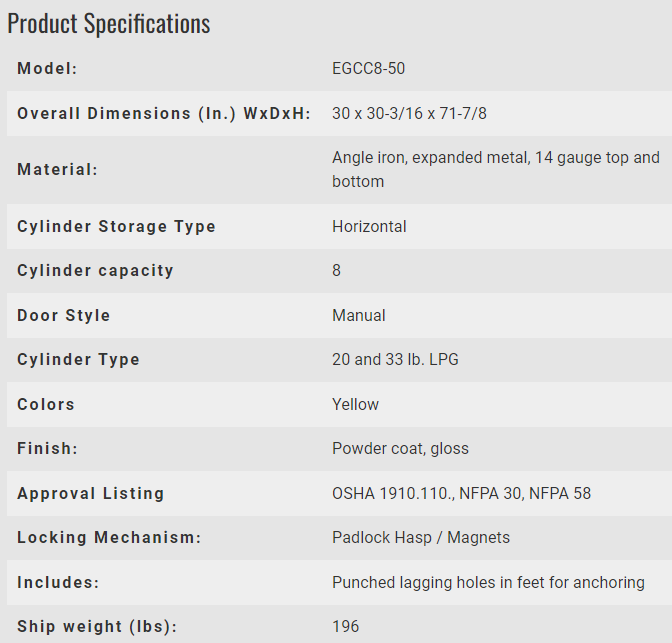Click the Product Specifications heading
The image size is (672, 643).
click(x=109, y=24)
